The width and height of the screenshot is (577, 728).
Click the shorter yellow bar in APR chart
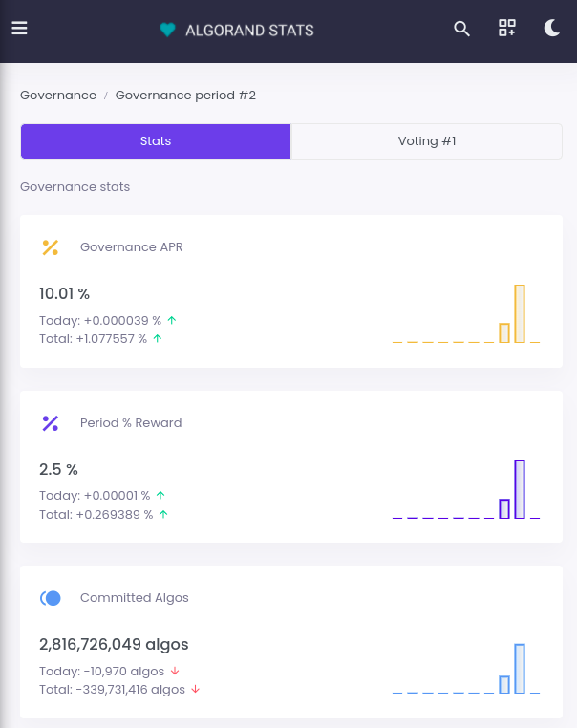(x=504, y=332)
